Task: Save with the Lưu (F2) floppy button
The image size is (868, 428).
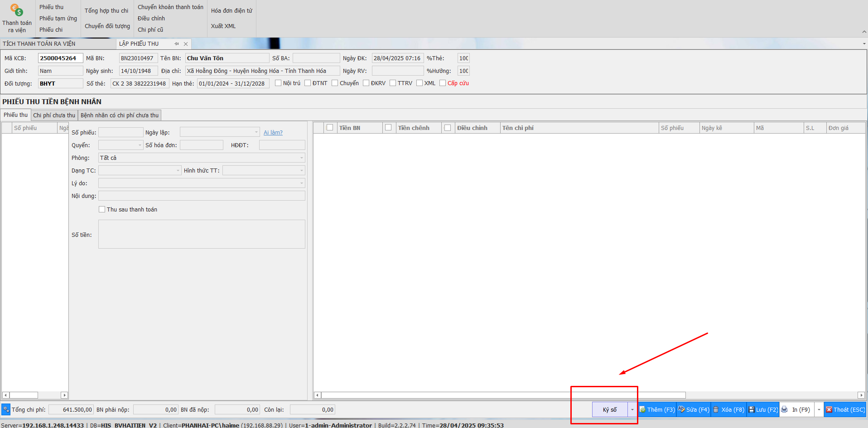Action: coord(763,409)
